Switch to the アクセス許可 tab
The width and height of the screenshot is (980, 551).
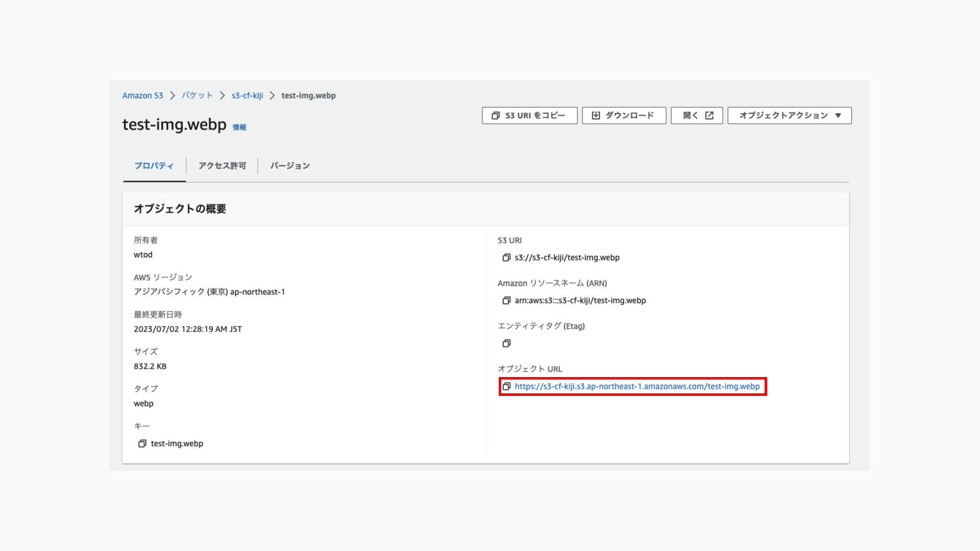pyautogui.click(x=222, y=166)
